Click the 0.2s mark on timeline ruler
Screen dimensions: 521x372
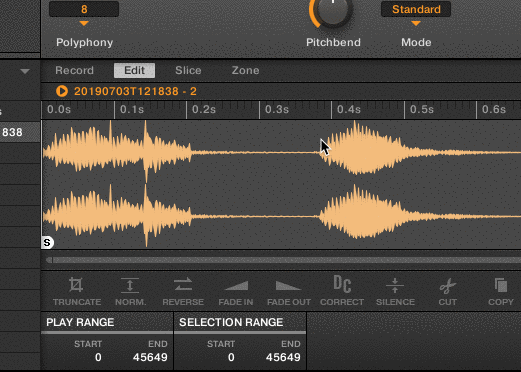click(204, 109)
